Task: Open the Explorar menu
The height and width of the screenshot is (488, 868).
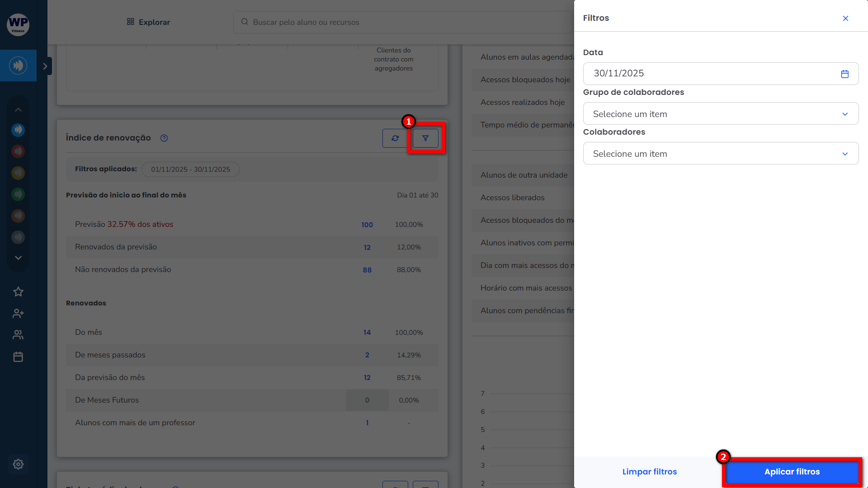Action: click(x=148, y=22)
